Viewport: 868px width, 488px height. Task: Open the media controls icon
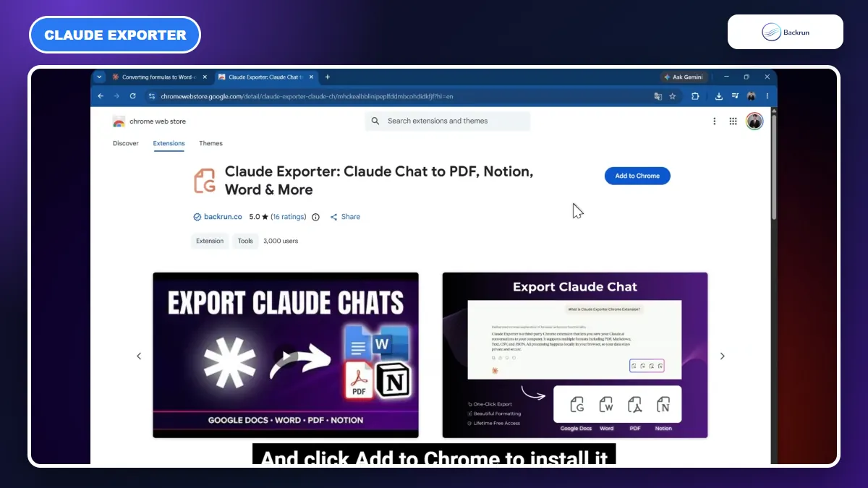point(735,96)
